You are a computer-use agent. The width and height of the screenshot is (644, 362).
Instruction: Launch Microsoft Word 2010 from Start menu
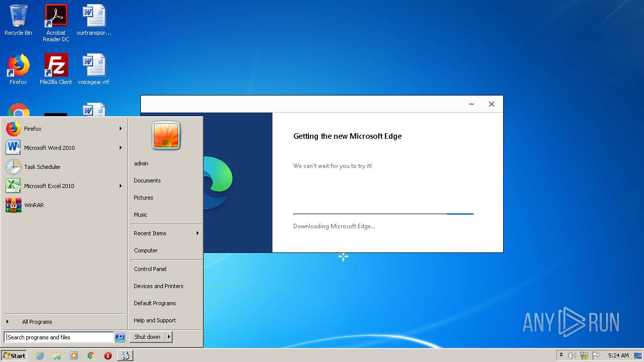64,148
